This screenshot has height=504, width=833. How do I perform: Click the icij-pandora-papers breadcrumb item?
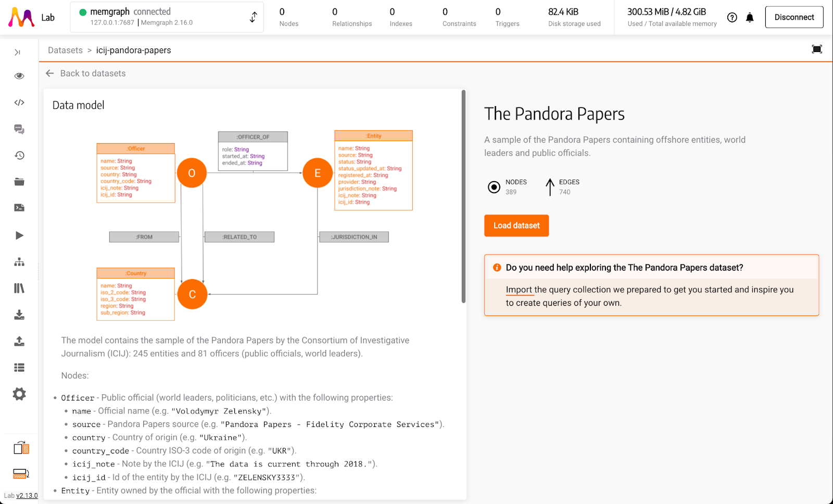coord(134,50)
